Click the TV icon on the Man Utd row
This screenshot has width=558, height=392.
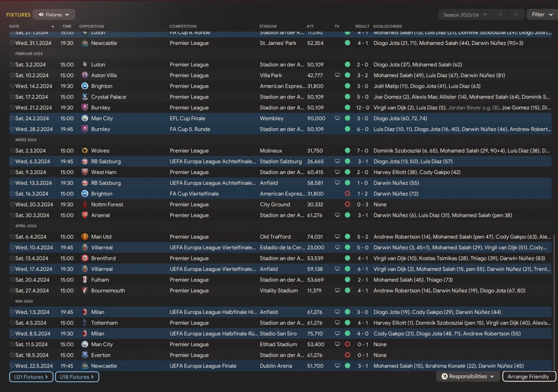click(337, 237)
